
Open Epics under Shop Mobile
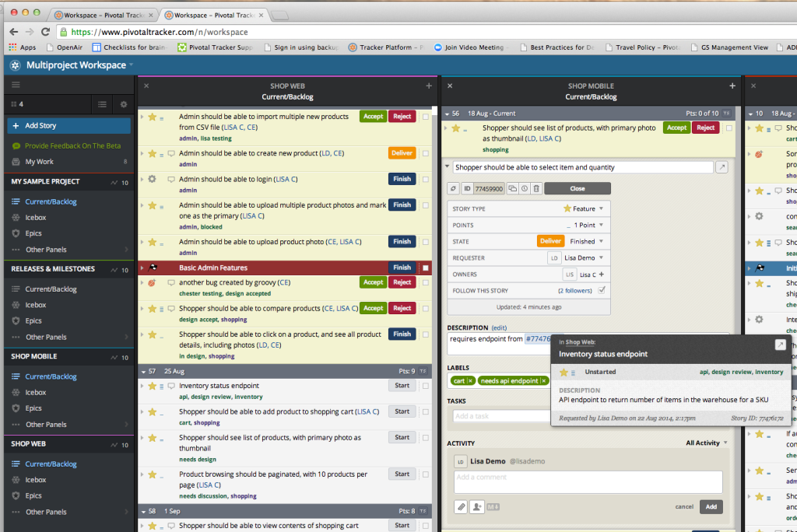(x=33, y=408)
